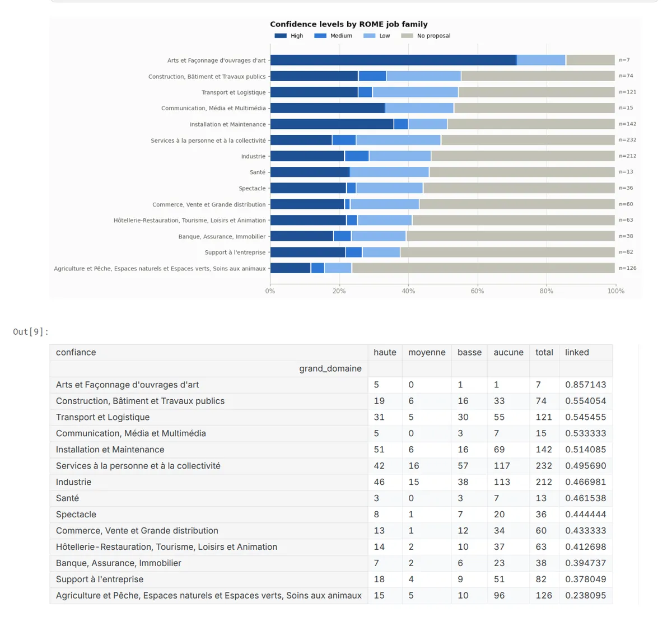Click chart label 'Communication, Média et Multimédia'
The image size is (672, 617).
tap(213, 109)
